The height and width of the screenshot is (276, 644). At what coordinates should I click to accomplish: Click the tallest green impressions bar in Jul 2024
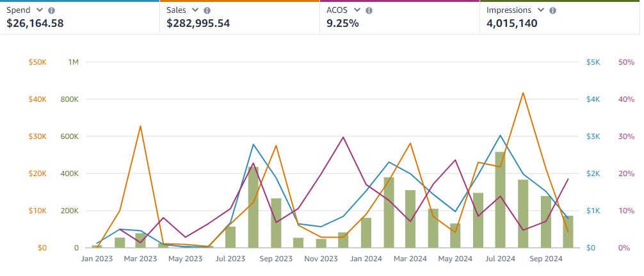tap(501, 200)
